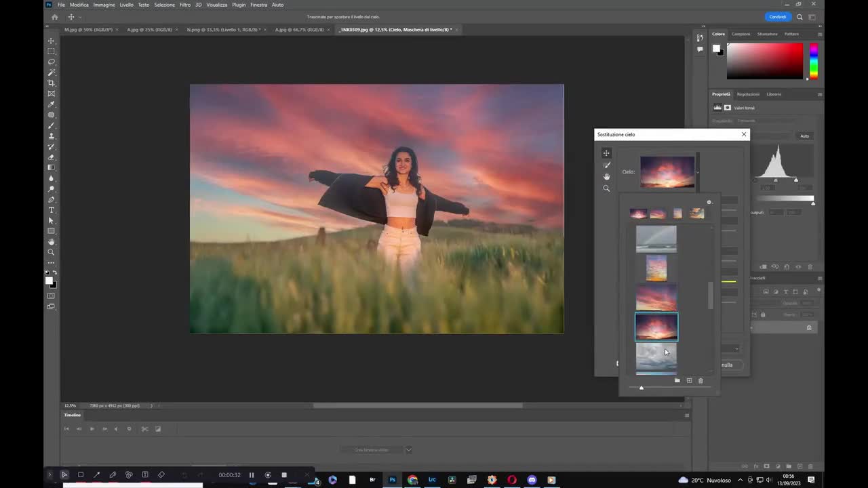Select the Pen tool
The width and height of the screenshot is (868, 488).
51,199
